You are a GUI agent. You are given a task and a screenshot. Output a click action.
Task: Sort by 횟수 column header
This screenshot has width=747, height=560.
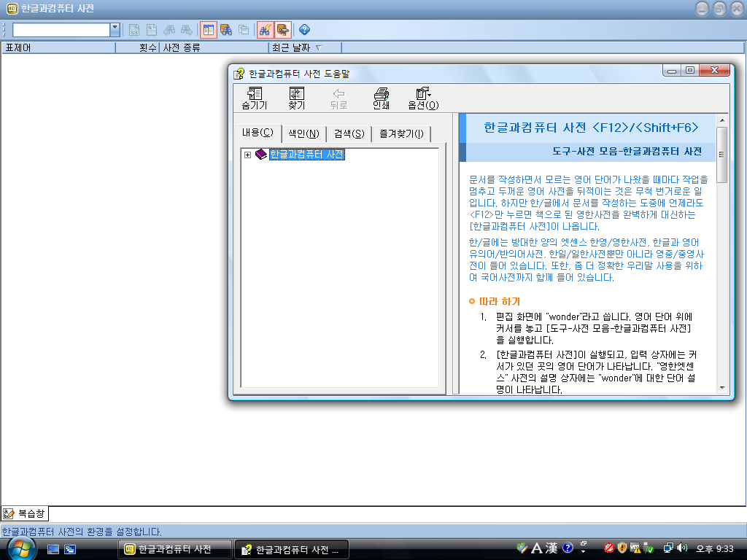[138, 47]
